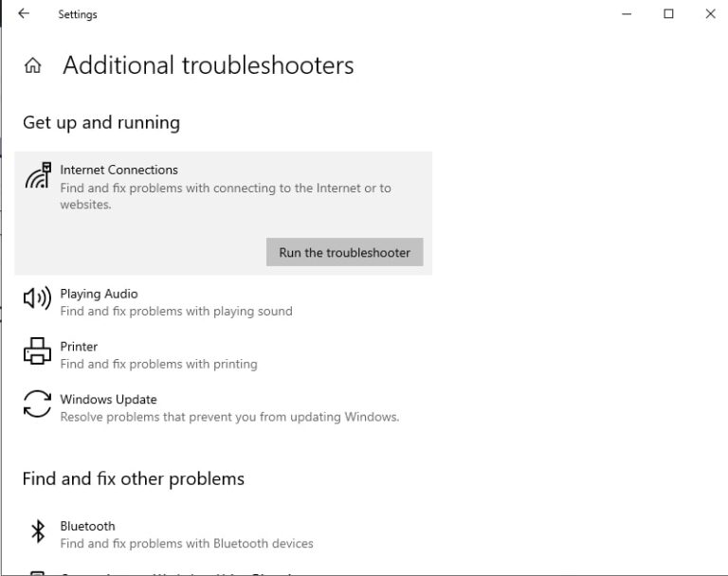The image size is (728, 576).
Task: Go to Settings home via the house icon
Action: pyautogui.click(x=33, y=66)
